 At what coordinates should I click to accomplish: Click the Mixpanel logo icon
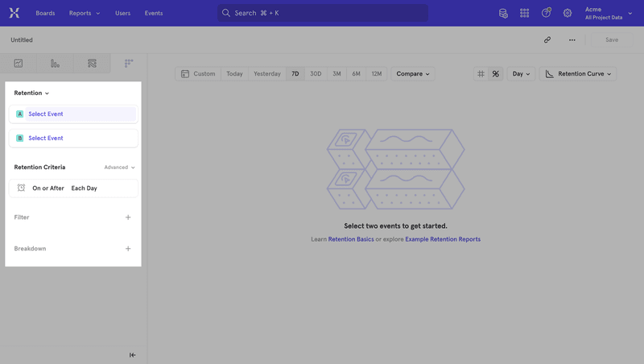point(14,13)
